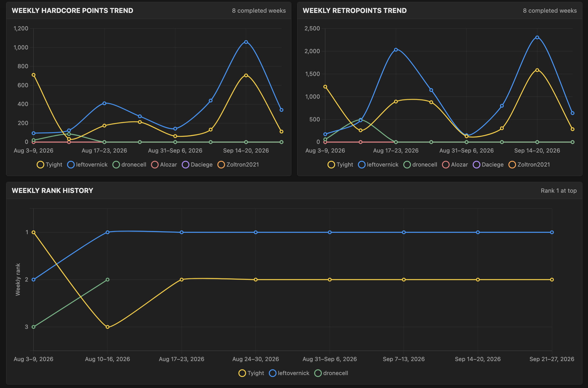Screen dimensions: 588x388
Task: Toggle Tyight series in Hardcore Points legend
Action: point(50,165)
